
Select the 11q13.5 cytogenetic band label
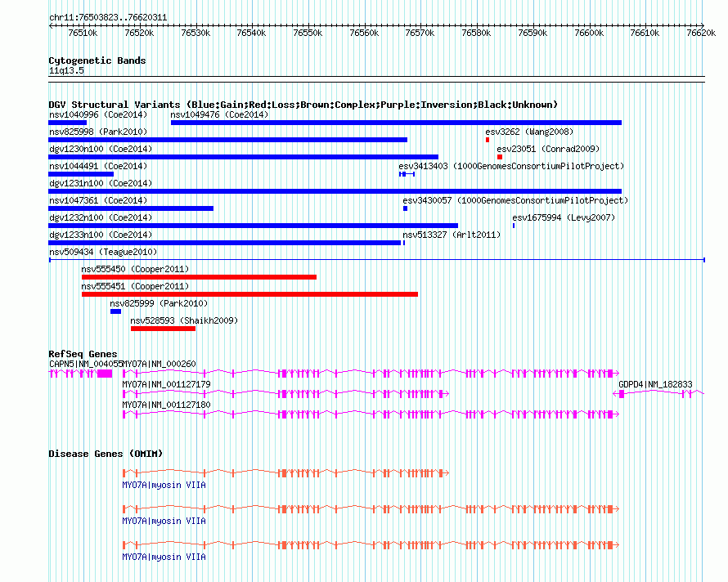pyautogui.click(x=66, y=70)
